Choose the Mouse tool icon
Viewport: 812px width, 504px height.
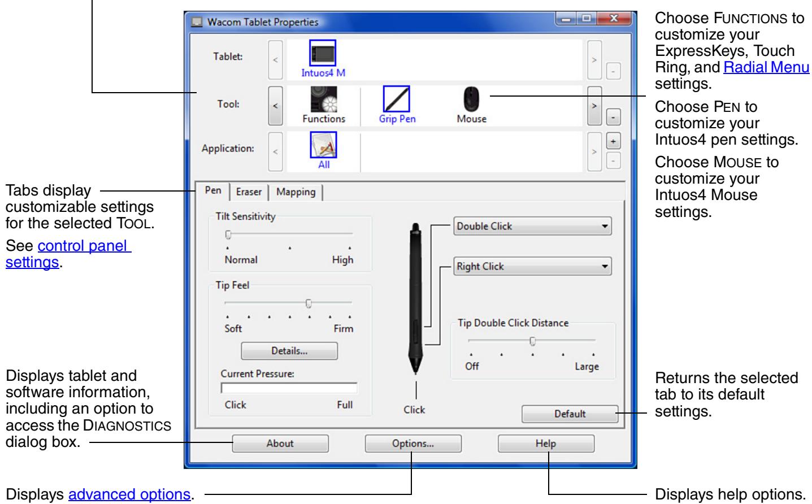pyautogui.click(x=471, y=99)
